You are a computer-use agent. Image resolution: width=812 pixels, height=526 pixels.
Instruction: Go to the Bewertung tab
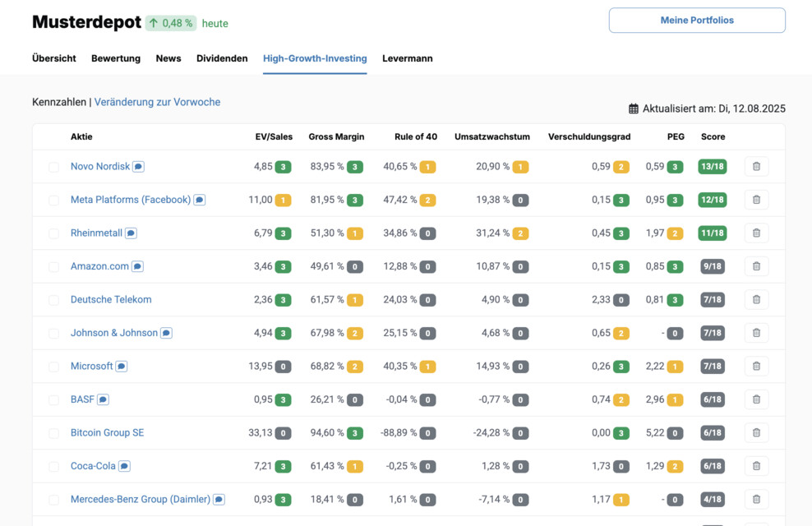[x=116, y=58]
